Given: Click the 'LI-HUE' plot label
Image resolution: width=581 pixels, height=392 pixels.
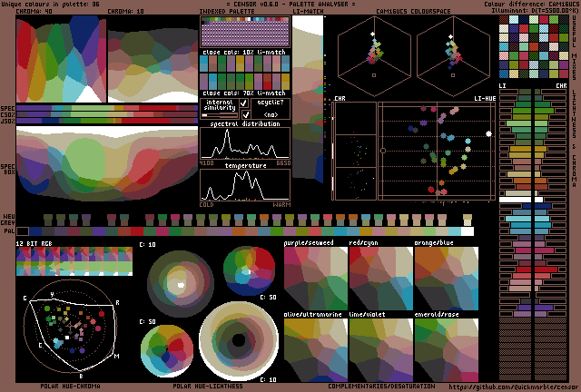Looking at the screenshot, I should [x=485, y=99].
